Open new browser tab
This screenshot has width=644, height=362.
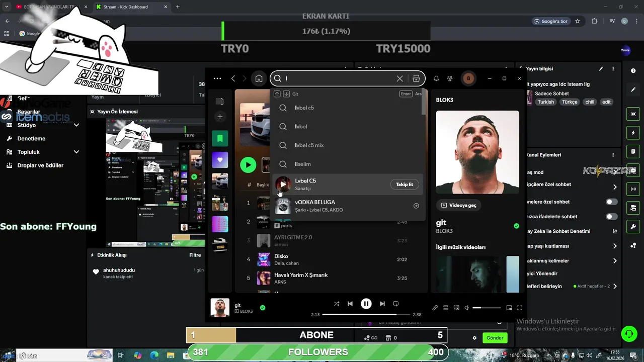178,7
